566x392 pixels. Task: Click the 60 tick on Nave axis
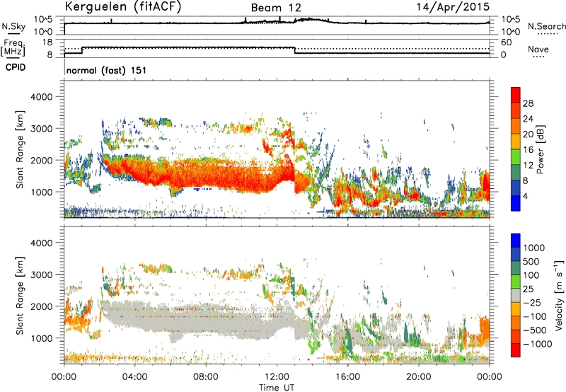coord(507,42)
